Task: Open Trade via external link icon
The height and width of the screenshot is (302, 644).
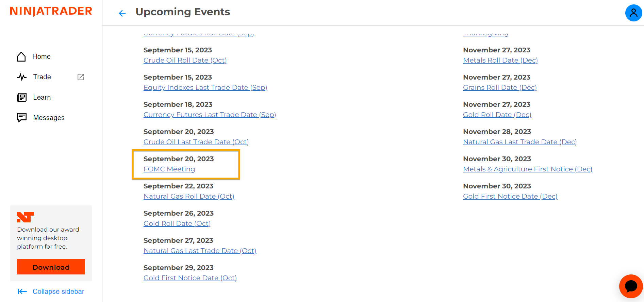Action: click(x=81, y=77)
